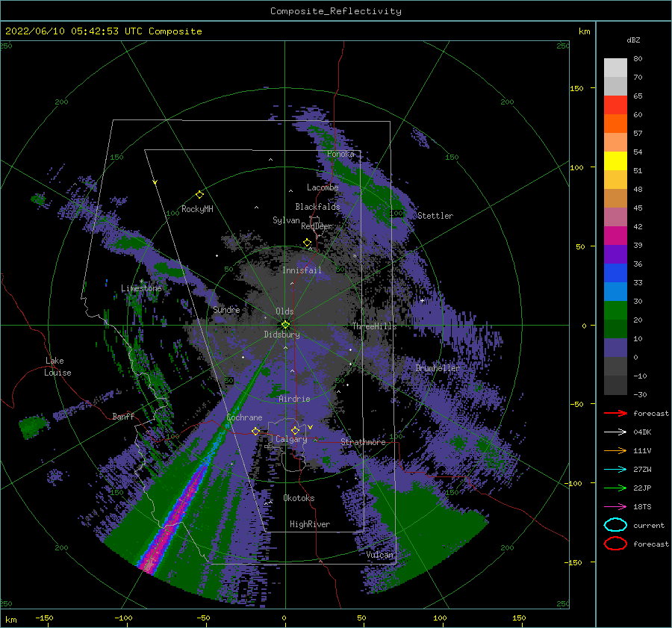Click the white 04DK arrow icon
Screen dimensions: 672x628
click(x=615, y=432)
